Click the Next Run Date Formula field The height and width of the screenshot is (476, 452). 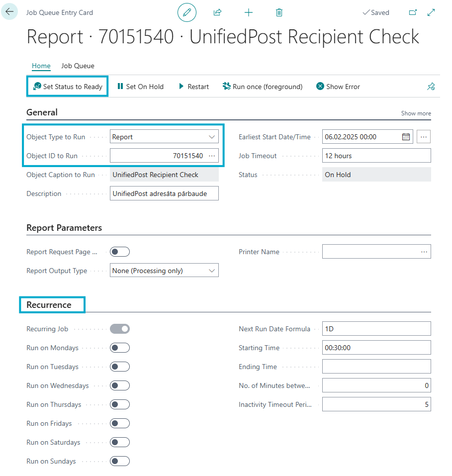(x=376, y=329)
